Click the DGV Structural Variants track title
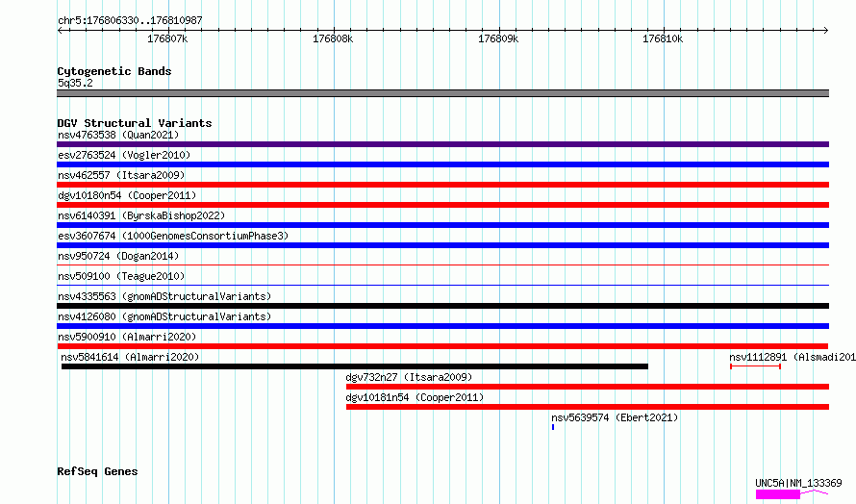Image resolution: width=856 pixels, height=504 pixels. pos(135,123)
